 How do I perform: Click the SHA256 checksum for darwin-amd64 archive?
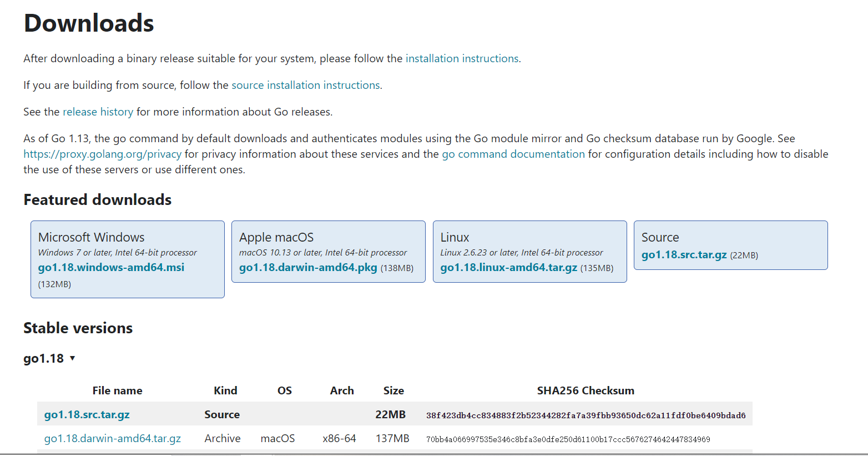point(568,439)
